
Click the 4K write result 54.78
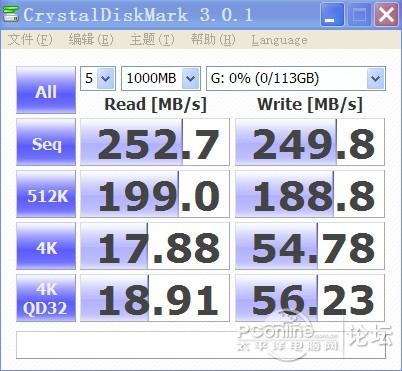pos(310,246)
